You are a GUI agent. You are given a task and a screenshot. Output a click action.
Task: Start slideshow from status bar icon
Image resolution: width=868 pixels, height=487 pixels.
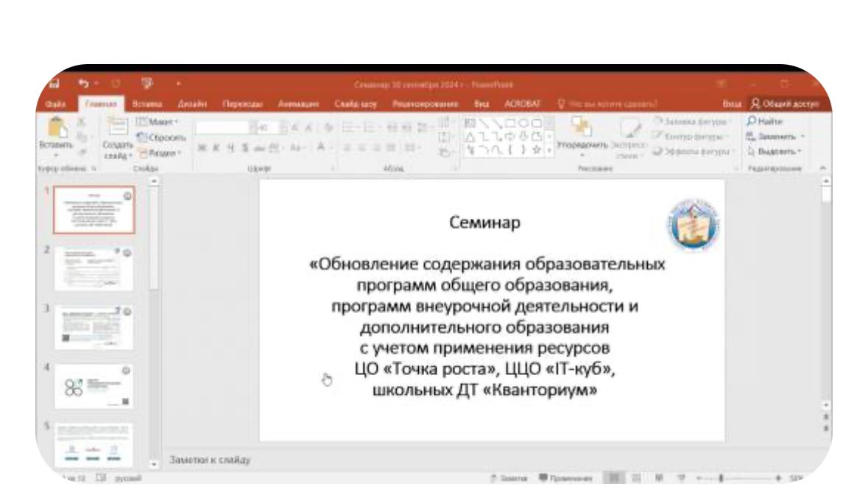(682, 477)
